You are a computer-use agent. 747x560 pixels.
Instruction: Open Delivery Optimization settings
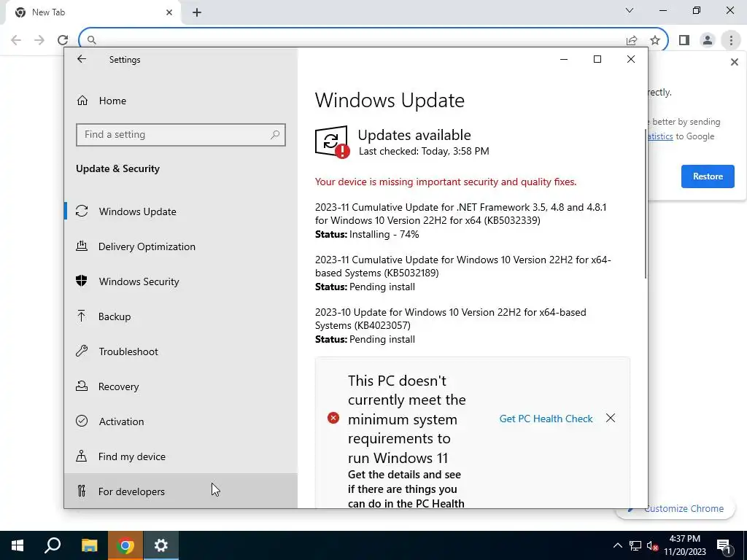click(181, 246)
